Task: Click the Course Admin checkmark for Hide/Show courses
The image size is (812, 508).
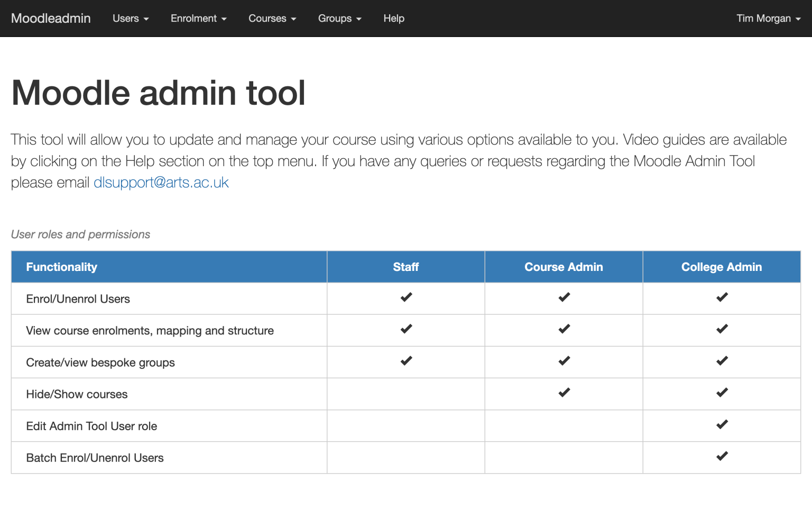Action: (x=563, y=393)
